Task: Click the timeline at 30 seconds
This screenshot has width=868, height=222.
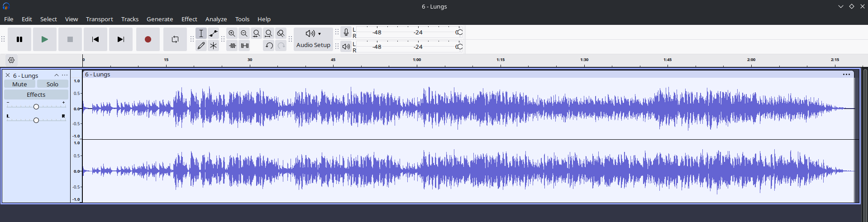Action: tap(250, 60)
